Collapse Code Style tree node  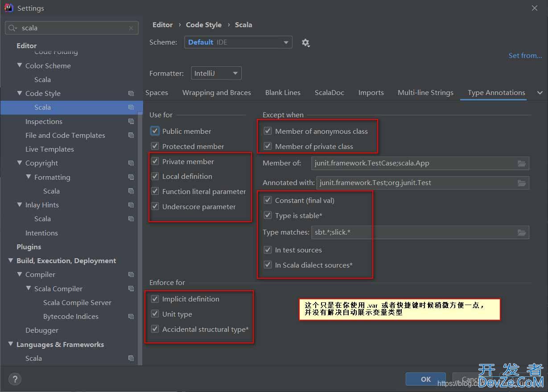coord(20,93)
